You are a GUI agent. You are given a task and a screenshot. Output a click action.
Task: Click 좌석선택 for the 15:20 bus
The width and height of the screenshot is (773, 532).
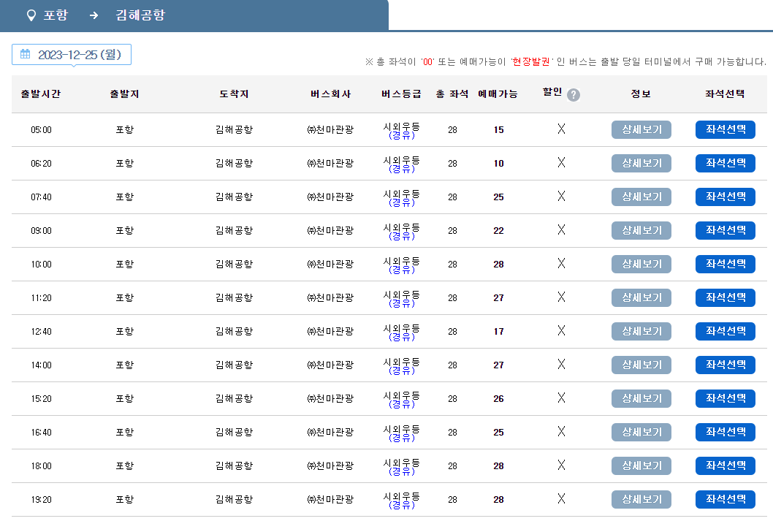(x=726, y=398)
